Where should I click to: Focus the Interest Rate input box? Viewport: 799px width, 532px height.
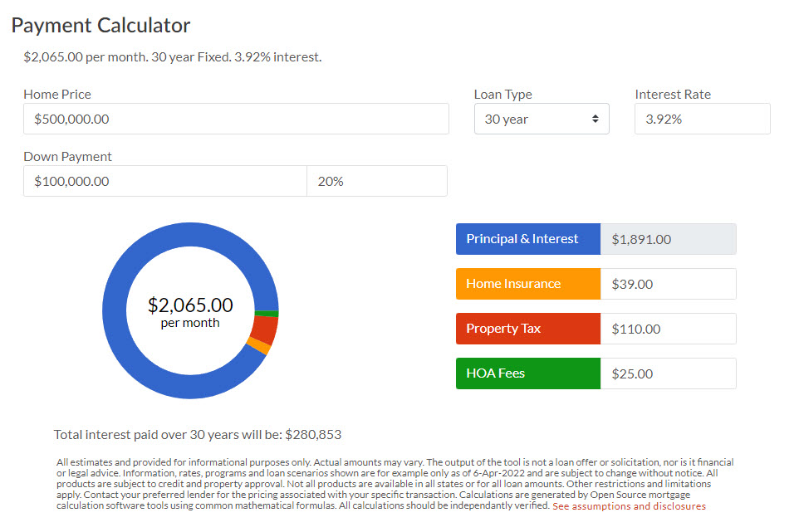tap(702, 119)
